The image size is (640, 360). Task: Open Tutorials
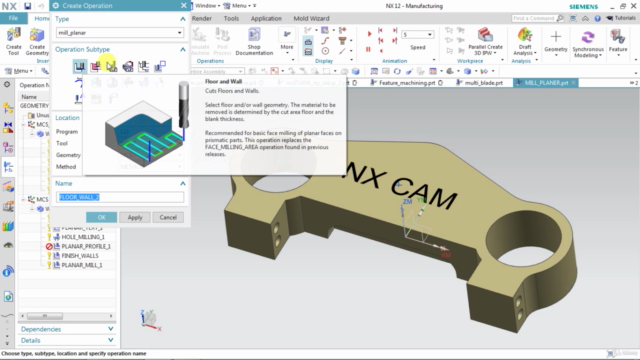[x=621, y=18]
